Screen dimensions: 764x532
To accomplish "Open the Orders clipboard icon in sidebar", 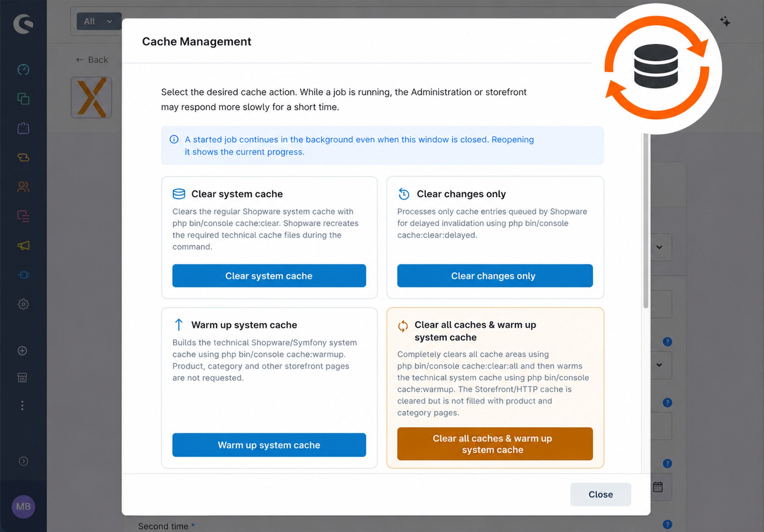I will [24, 128].
